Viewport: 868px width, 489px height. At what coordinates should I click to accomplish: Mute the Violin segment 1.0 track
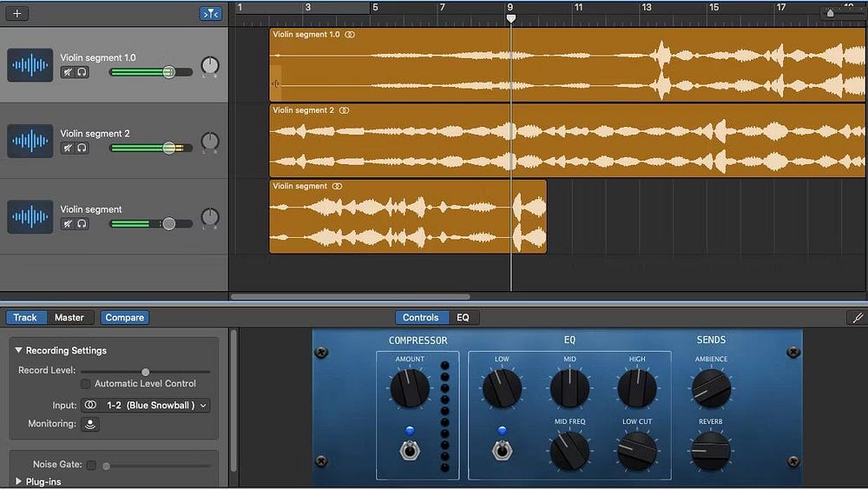(x=67, y=73)
